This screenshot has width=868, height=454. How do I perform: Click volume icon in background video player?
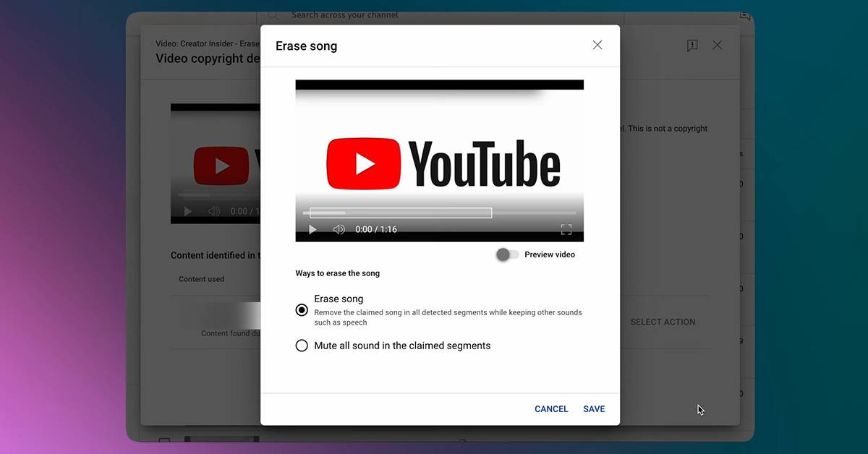[214, 211]
